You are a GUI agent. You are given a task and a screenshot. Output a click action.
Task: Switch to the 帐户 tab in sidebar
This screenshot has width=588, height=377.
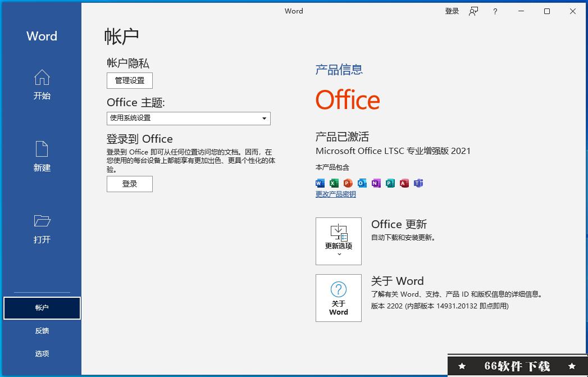pos(42,308)
